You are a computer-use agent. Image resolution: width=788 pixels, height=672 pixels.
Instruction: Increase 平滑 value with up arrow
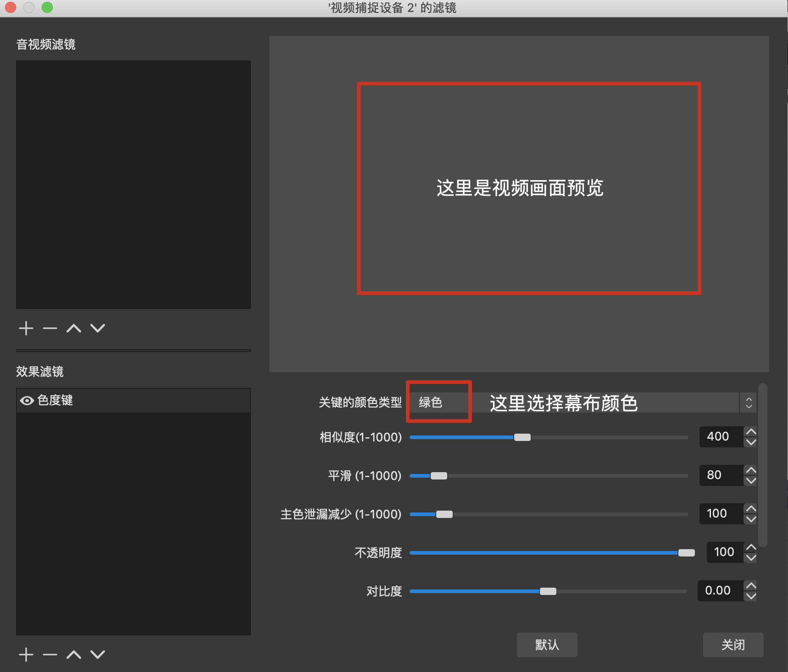[x=751, y=470]
